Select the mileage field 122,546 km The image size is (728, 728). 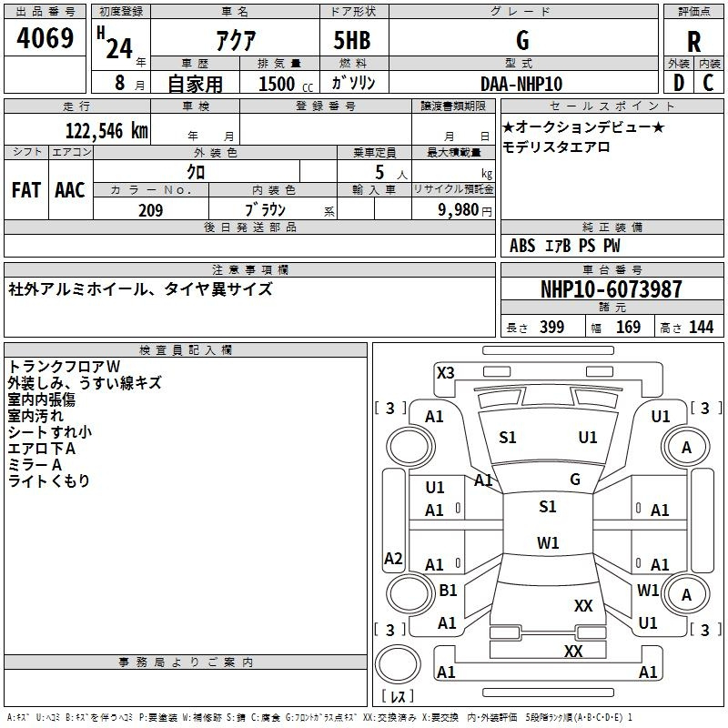pos(77,129)
